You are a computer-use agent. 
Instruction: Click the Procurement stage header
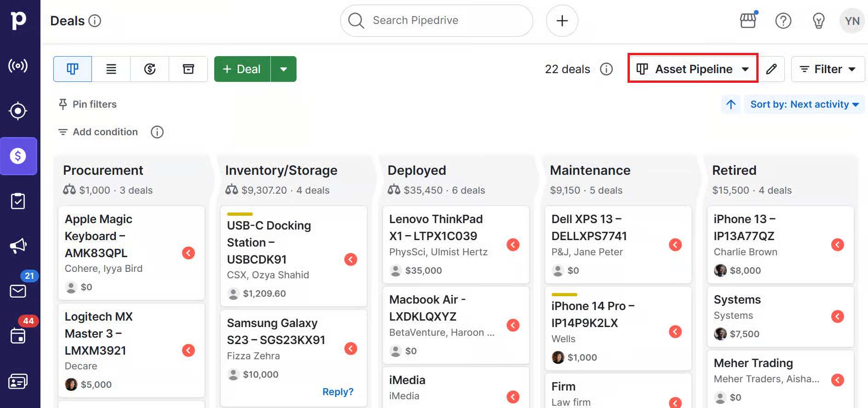(103, 170)
